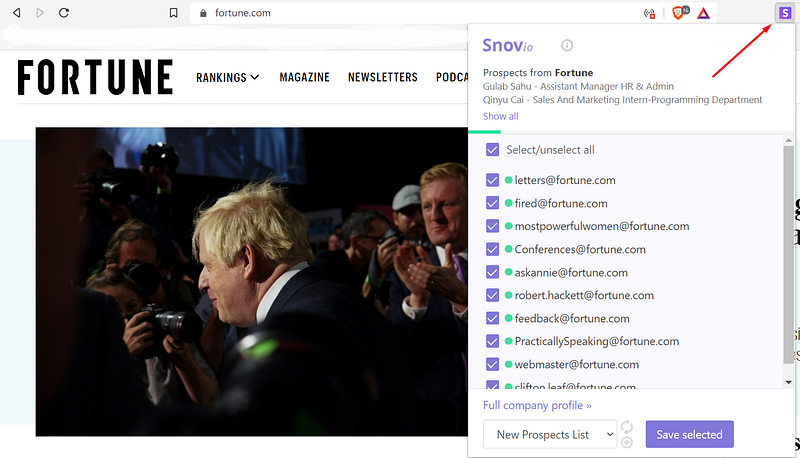Open Brave Shields lion icon

[x=680, y=12]
